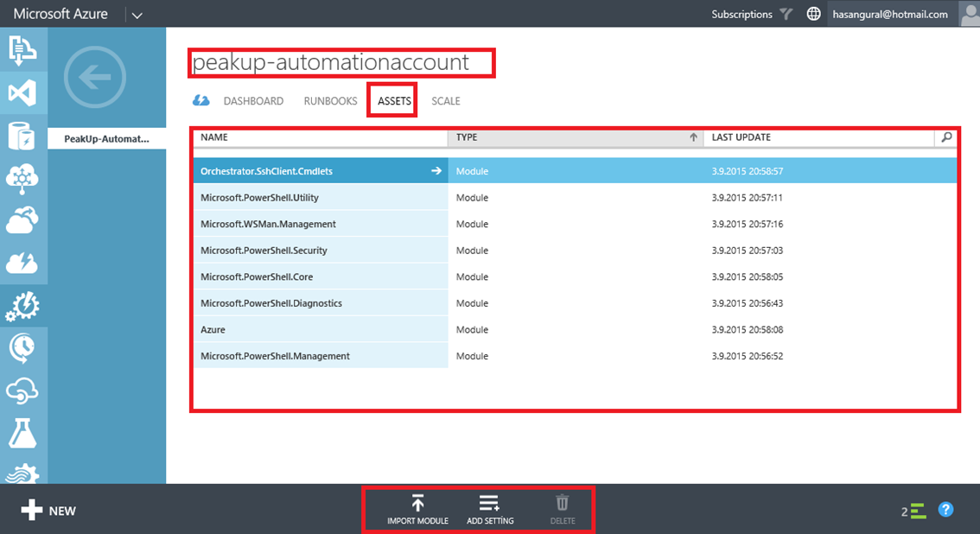The image size is (980, 534).
Task: Click the Subscriptions link
Action: coord(741,15)
